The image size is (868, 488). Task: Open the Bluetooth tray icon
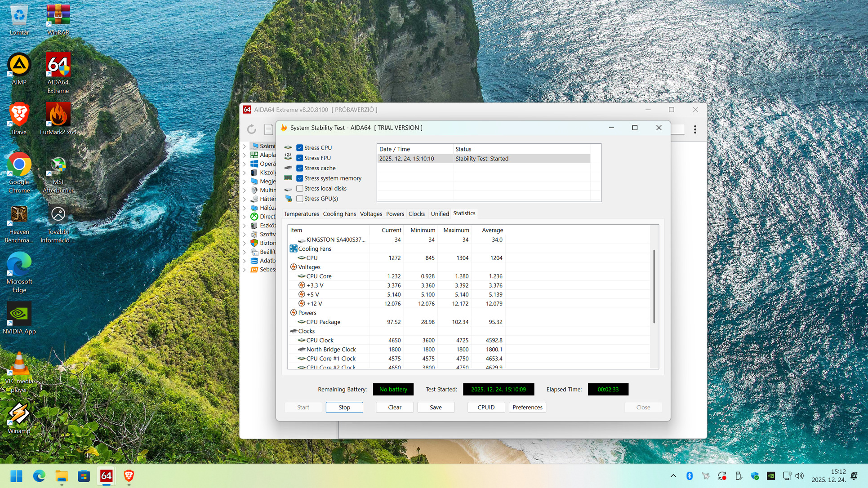coord(689,476)
